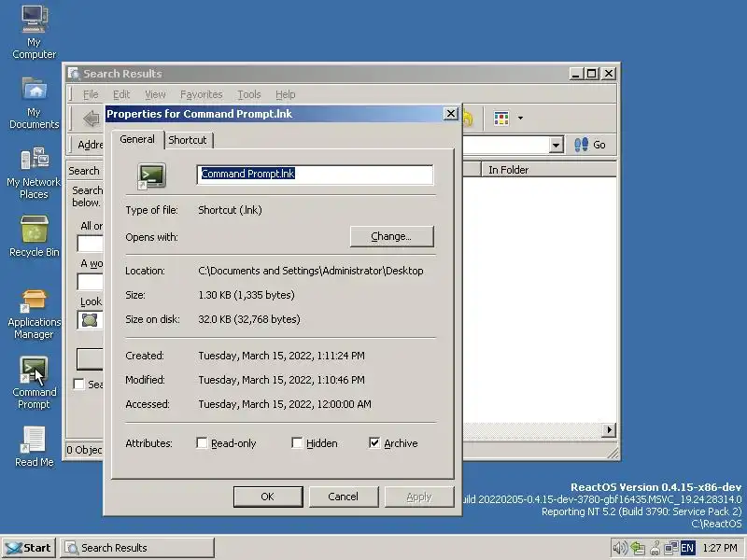Open the Views dropdown arrow
747x560 pixels.
click(520, 119)
